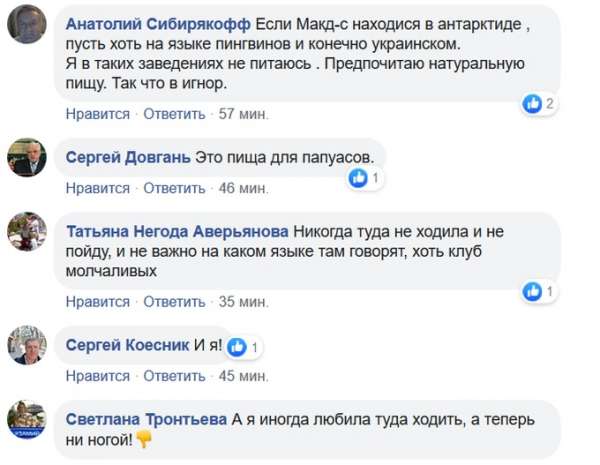Open Сергей Довгань's profile avatar

[x=27, y=157]
